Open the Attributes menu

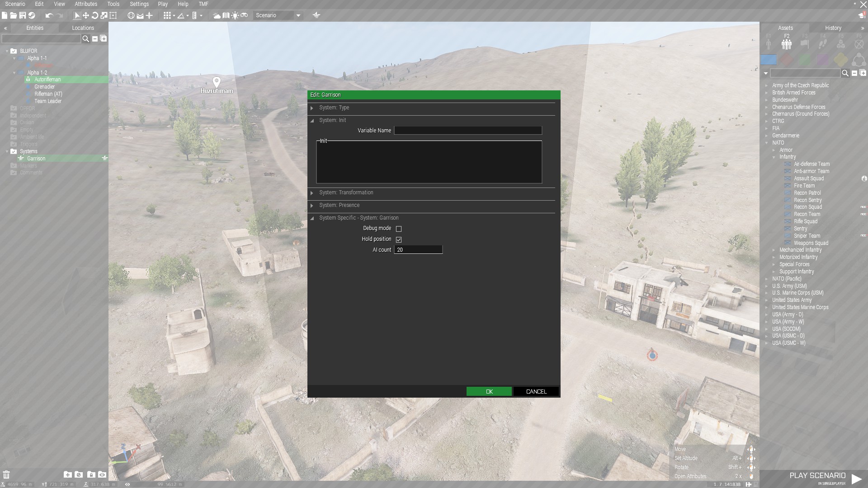[86, 4]
